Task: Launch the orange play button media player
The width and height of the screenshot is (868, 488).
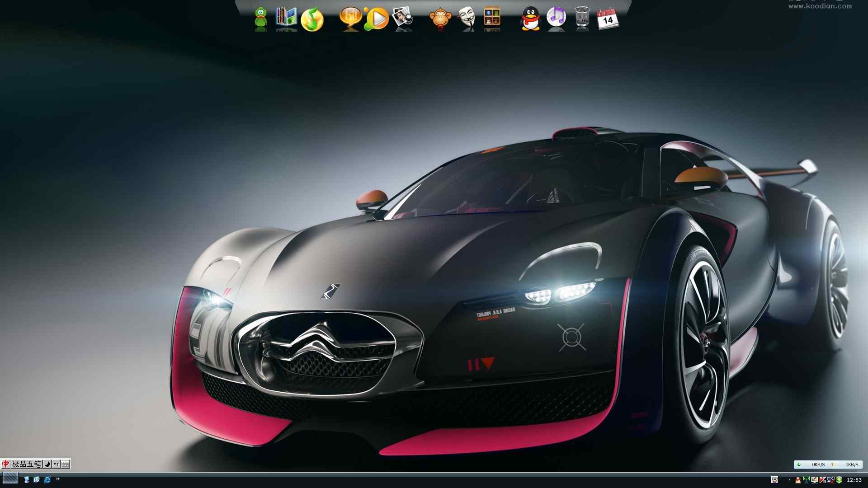Action: click(377, 19)
